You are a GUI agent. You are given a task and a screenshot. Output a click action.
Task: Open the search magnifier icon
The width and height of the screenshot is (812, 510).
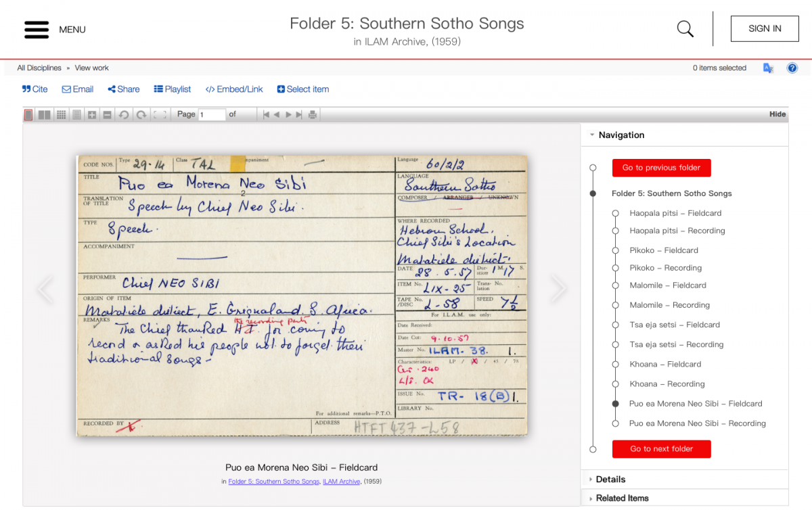point(685,29)
